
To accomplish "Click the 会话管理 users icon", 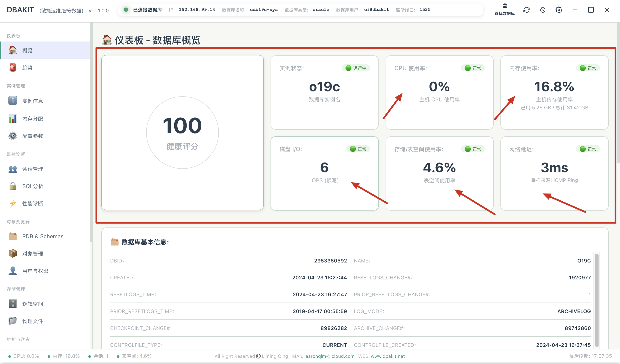I will coord(13,169).
